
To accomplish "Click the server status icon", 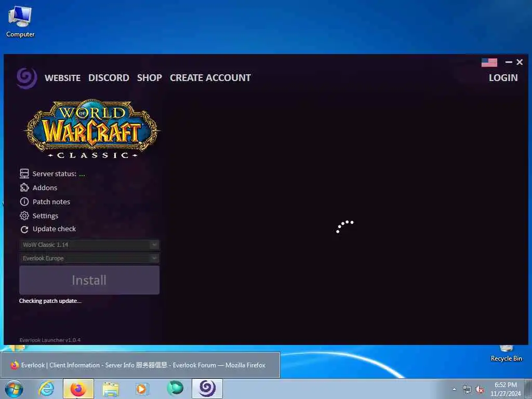I will click(x=24, y=174).
